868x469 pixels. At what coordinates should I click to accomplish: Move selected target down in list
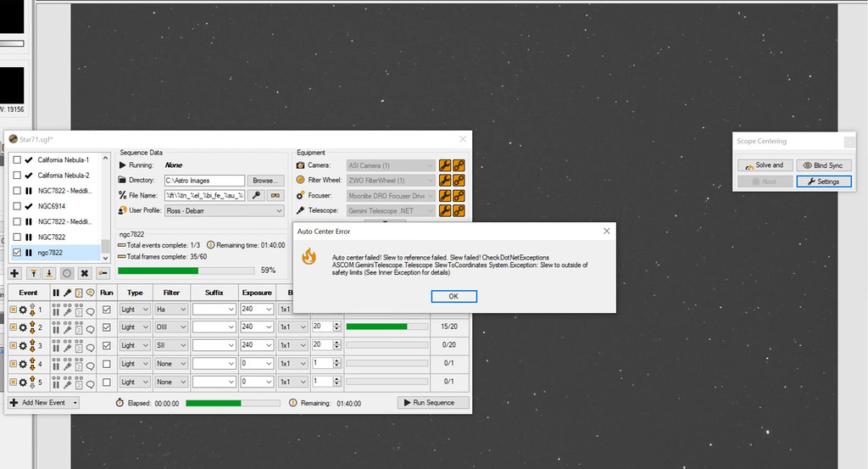(49, 273)
